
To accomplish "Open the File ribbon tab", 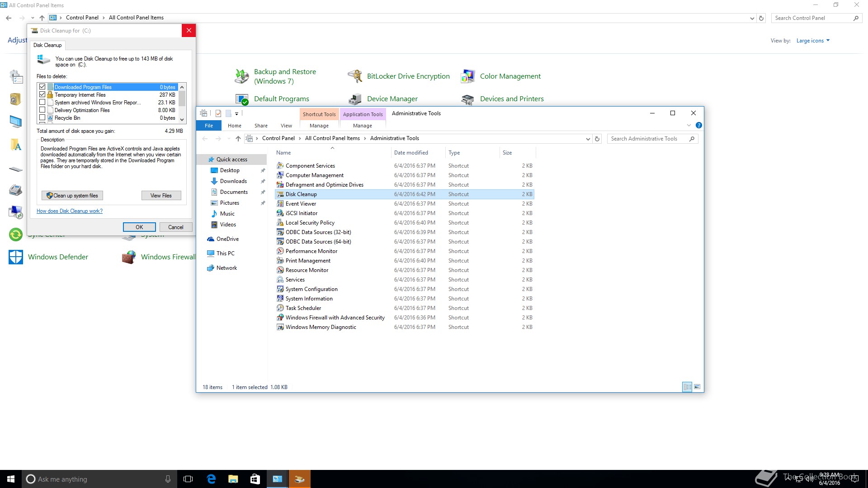I will [x=209, y=126].
